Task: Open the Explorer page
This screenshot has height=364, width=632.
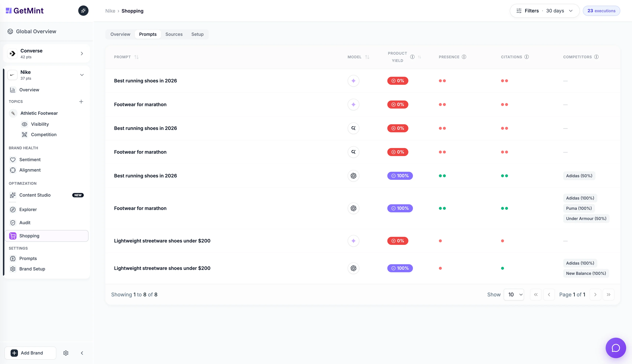Action: pos(28,209)
